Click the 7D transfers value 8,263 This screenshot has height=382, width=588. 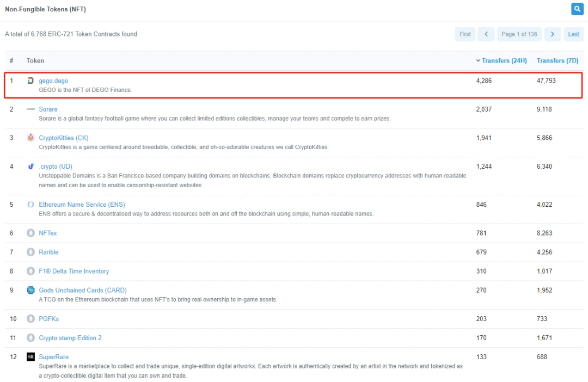tap(544, 233)
